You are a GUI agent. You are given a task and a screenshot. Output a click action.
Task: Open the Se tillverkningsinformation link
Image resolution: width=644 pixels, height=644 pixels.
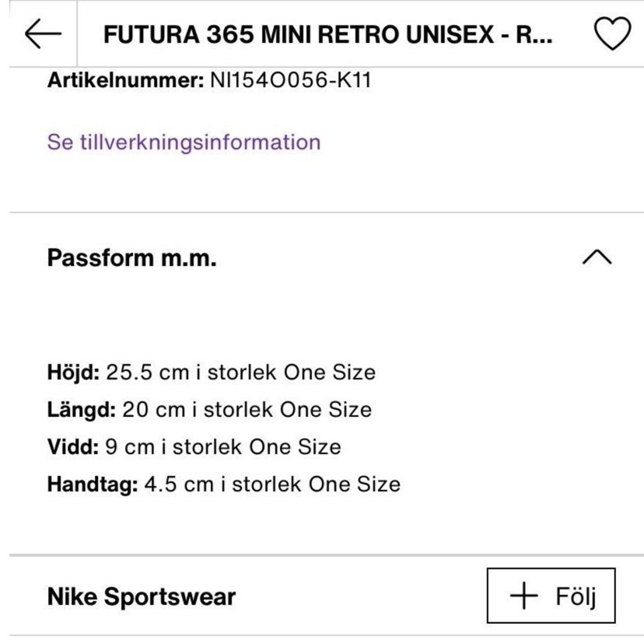[x=184, y=142]
